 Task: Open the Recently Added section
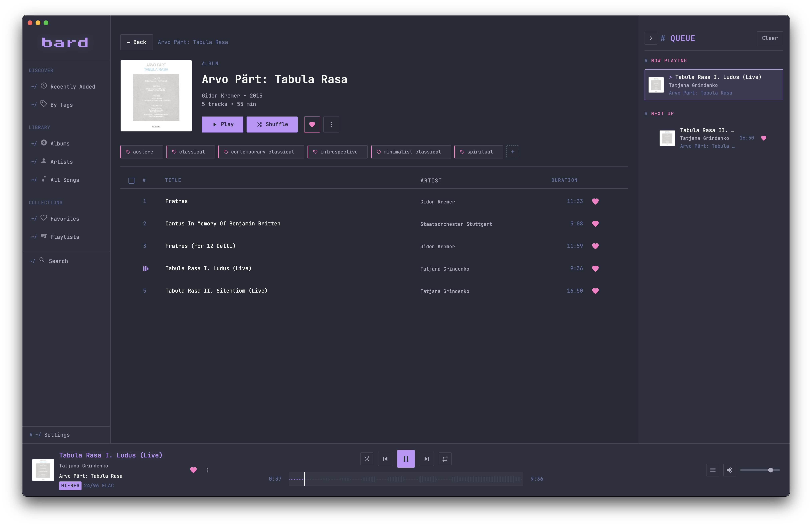point(72,86)
